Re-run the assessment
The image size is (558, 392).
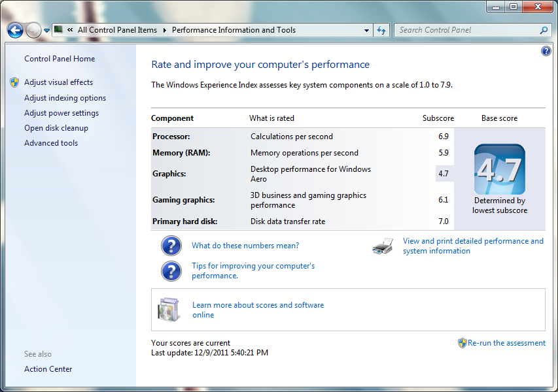point(506,343)
